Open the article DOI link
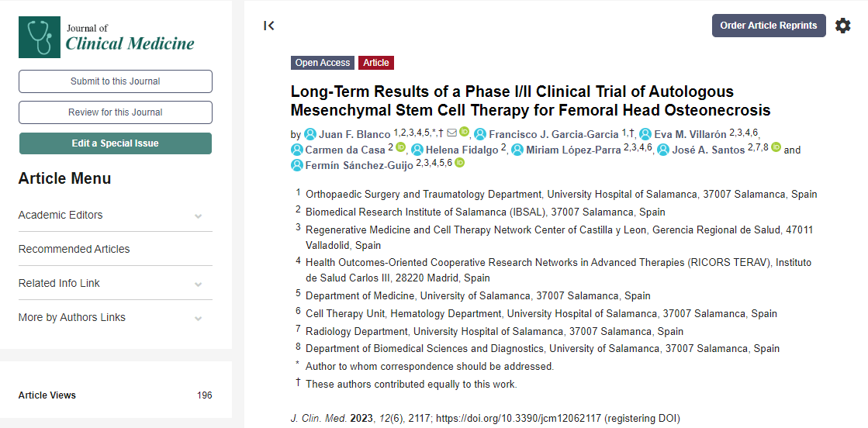868x428 pixels. (x=518, y=419)
